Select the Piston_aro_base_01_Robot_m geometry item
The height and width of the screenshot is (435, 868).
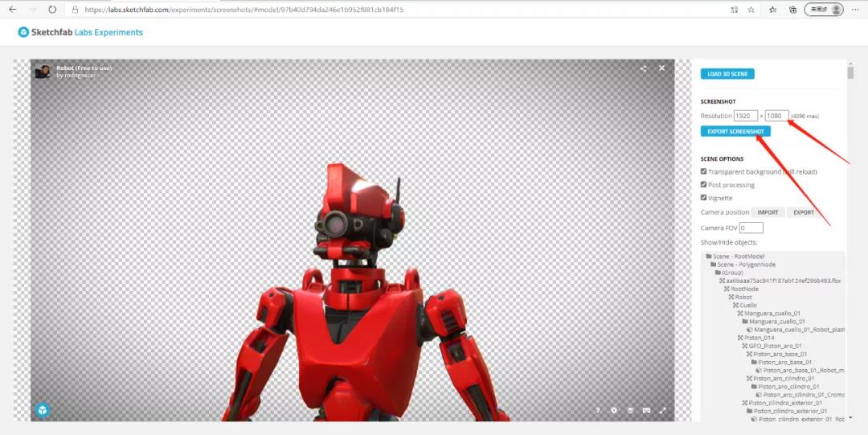(x=804, y=370)
